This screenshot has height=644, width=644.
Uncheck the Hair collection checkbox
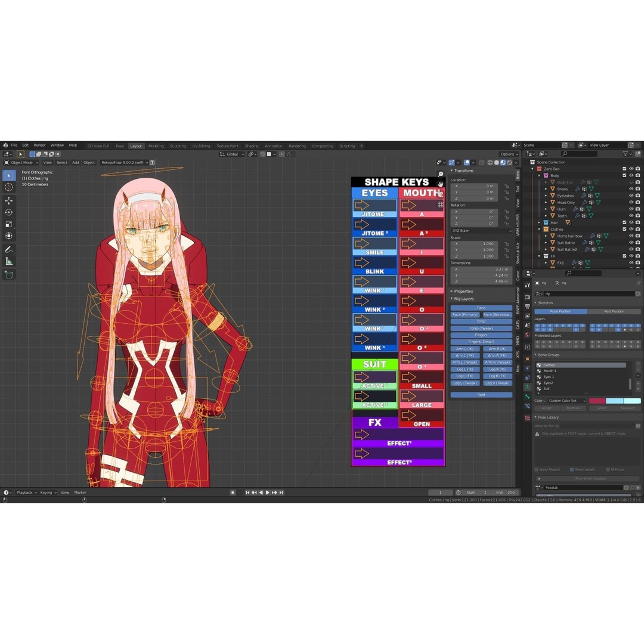point(624,222)
